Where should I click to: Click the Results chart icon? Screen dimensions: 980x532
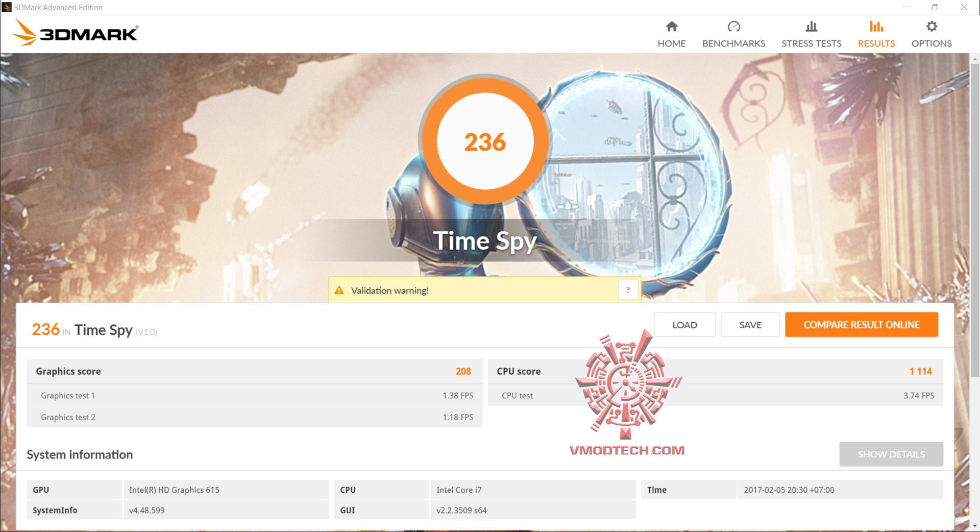[x=876, y=26]
